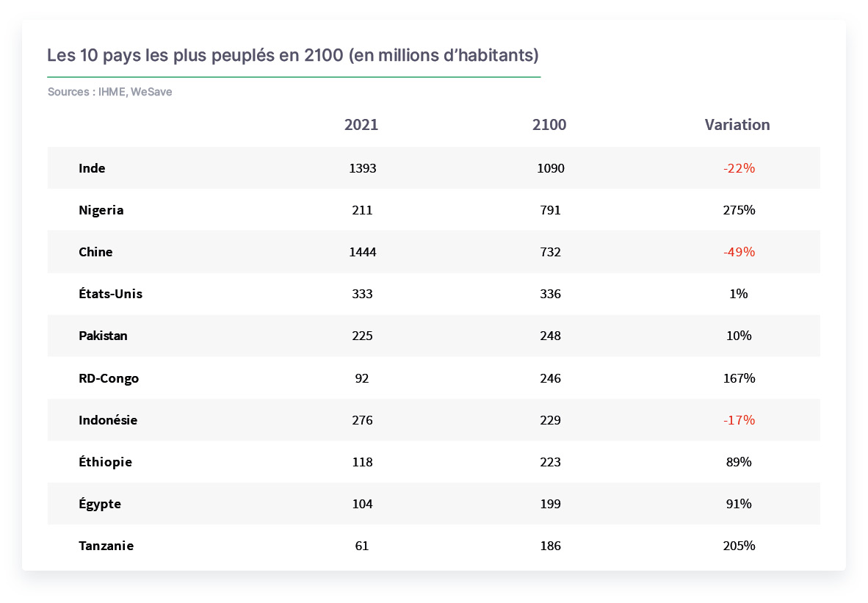Select the 2100 column header
The image size is (868, 603).
(549, 125)
